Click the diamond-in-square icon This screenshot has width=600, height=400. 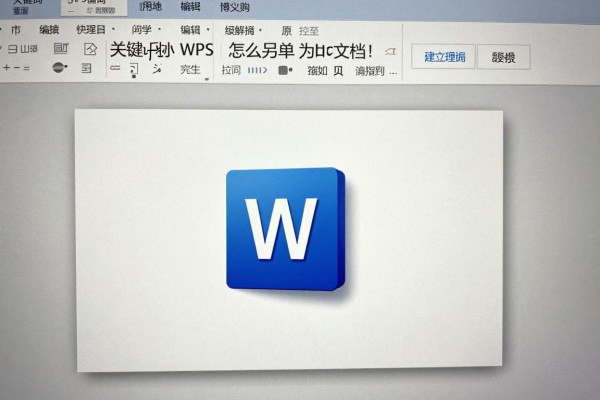click(90, 49)
